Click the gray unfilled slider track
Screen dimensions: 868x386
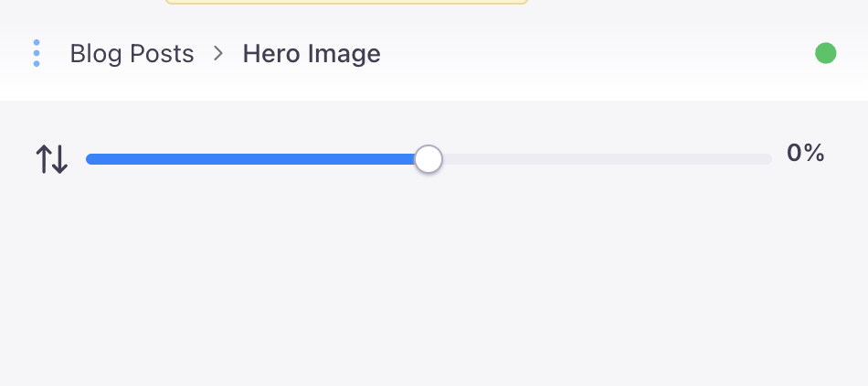point(603,159)
